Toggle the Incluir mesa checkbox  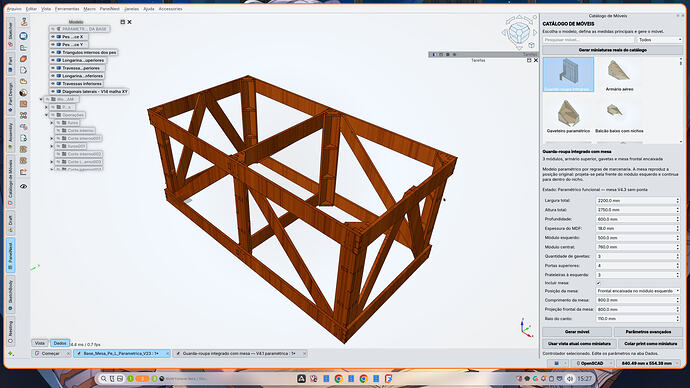(x=598, y=283)
